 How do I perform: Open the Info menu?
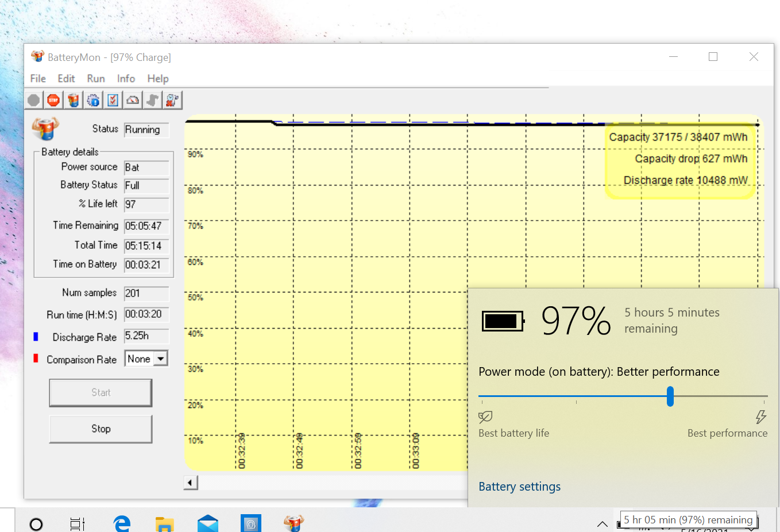(126, 79)
